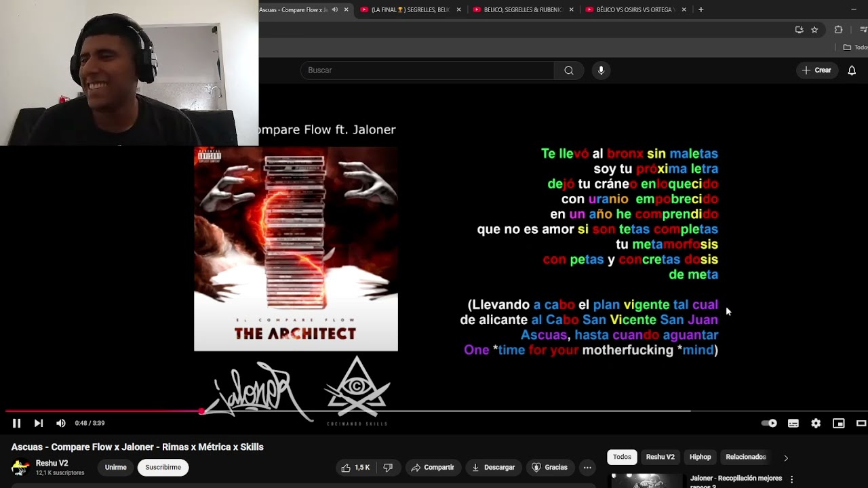Image resolution: width=868 pixels, height=488 pixels.
Task: Enable theater mode view
Action: [861, 423]
